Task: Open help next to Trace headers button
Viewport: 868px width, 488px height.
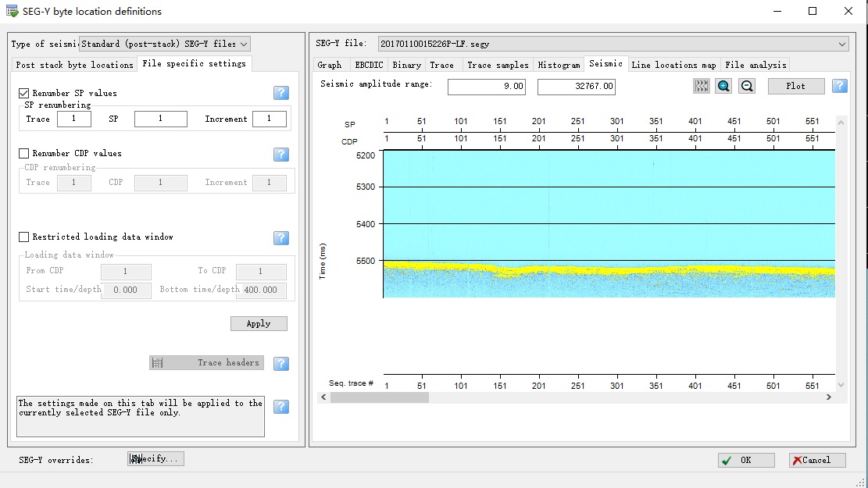Action: 281,364
